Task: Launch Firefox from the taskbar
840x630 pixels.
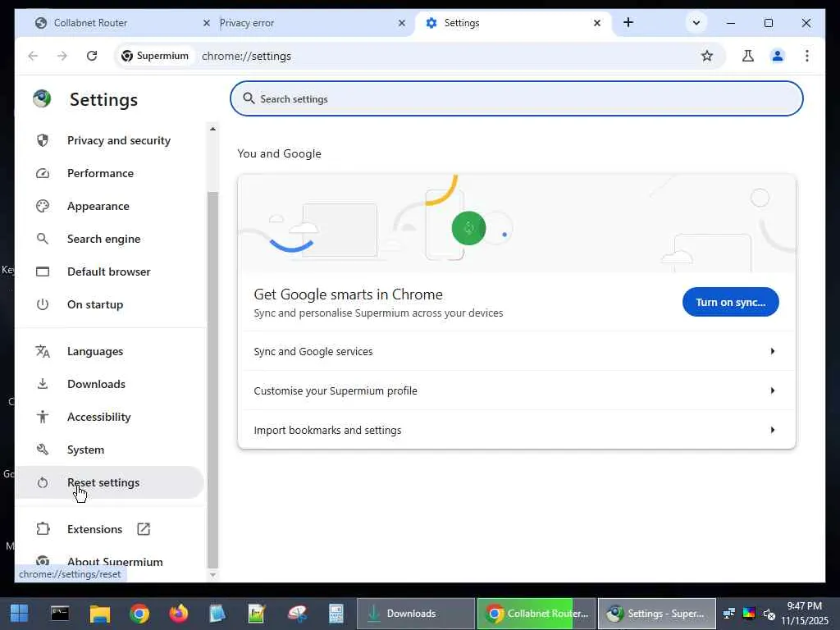Action: (179, 614)
